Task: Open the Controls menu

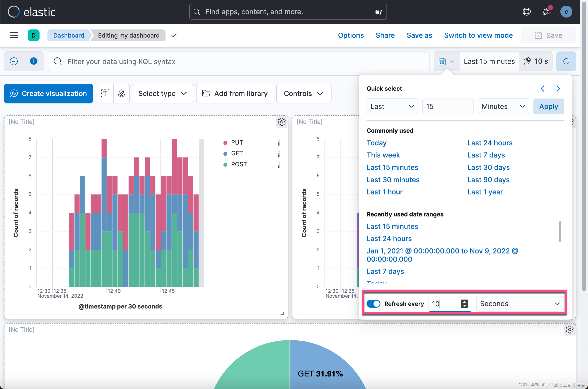Action: tap(303, 94)
